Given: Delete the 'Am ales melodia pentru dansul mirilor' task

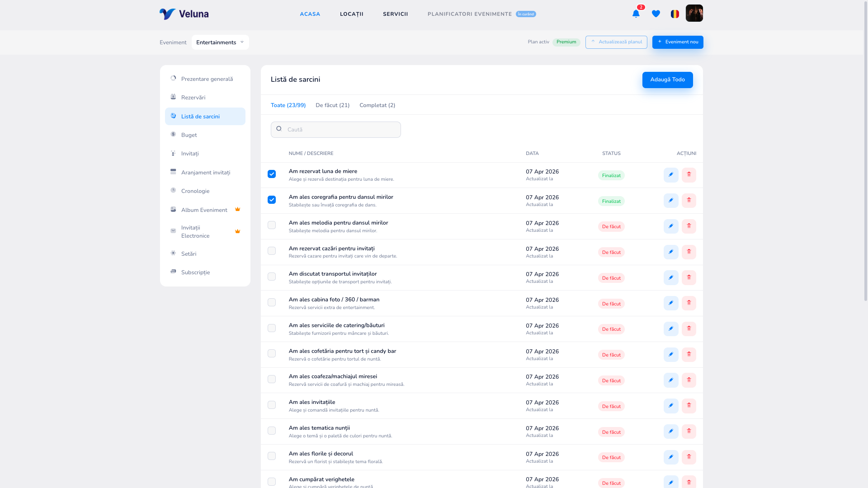Looking at the screenshot, I should point(689,226).
